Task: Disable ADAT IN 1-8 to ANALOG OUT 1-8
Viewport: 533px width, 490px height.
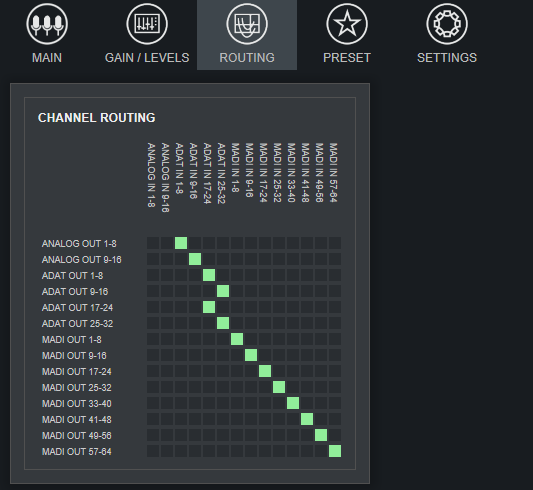Action: pos(181,243)
